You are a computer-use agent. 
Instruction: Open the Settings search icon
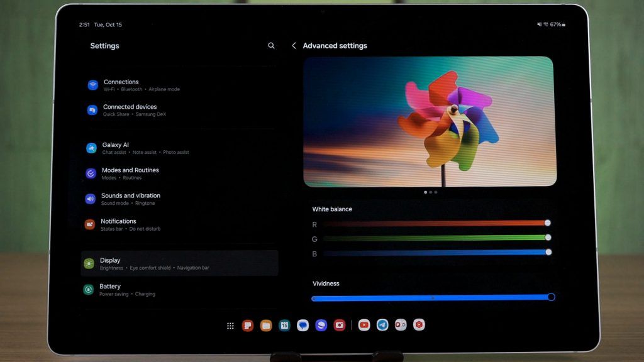pyautogui.click(x=271, y=45)
